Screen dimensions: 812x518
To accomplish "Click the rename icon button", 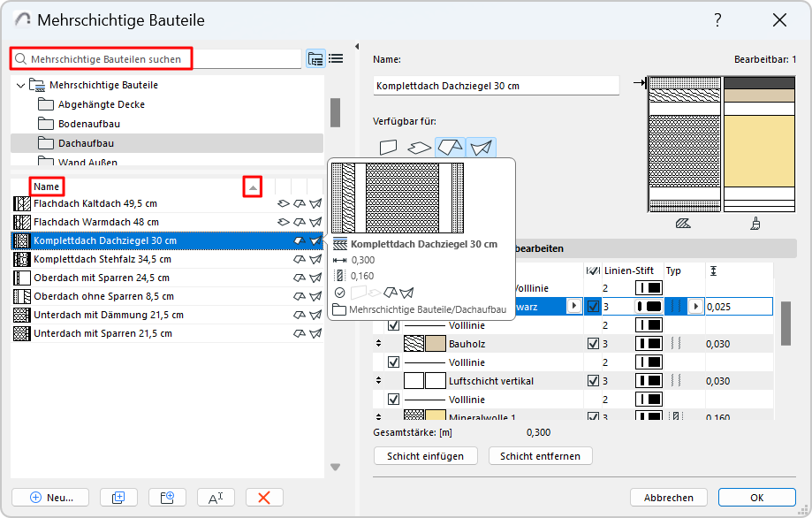I will pyautogui.click(x=216, y=498).
